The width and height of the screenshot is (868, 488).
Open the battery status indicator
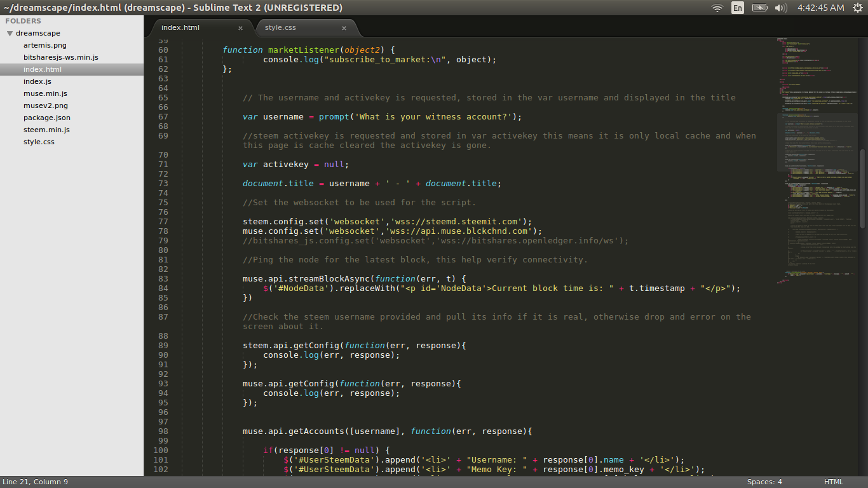coord(759,8)
